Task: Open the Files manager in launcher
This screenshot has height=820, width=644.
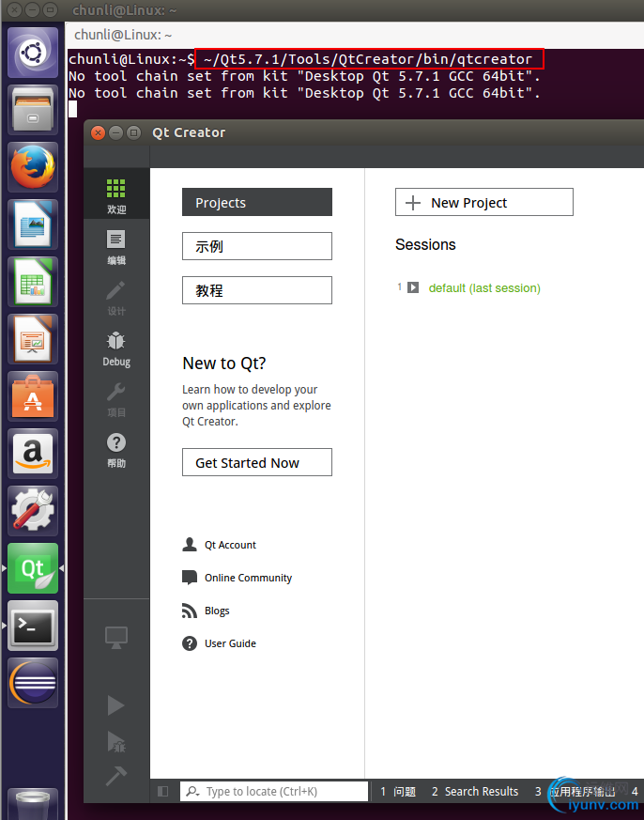Action: pyautogui.click(x=33, y=110)
